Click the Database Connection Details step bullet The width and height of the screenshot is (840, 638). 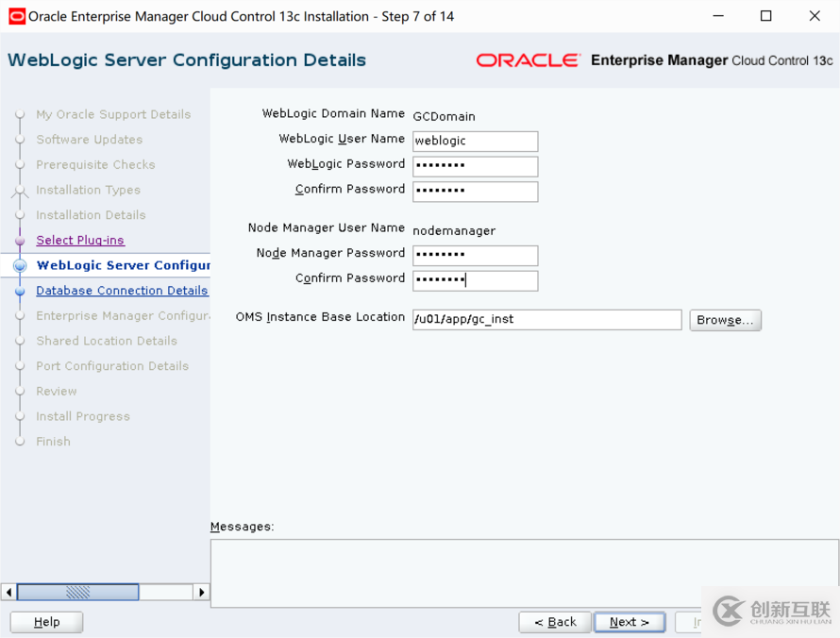(20, 291)
